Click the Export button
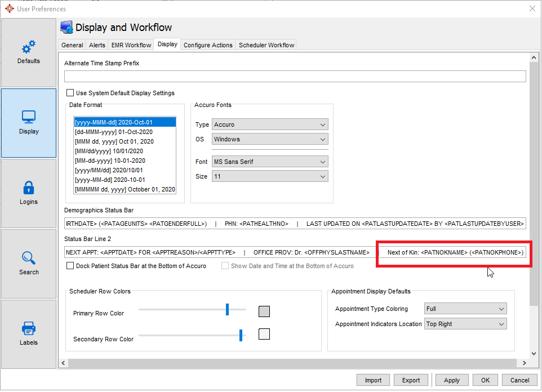This screenshot has height=392, width=542. 411,380
